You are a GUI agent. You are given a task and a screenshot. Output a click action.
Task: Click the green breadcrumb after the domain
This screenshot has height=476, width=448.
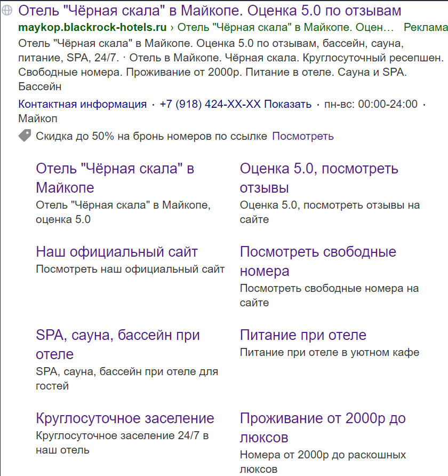[285, 27]
